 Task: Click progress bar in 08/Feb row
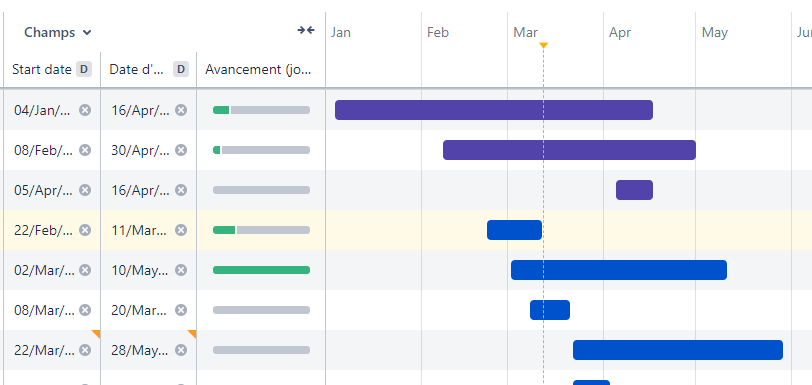262,150
